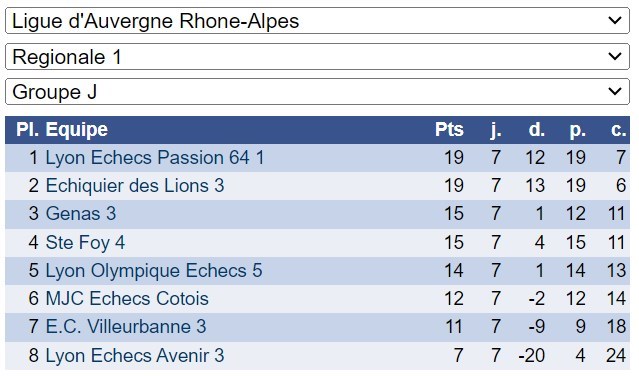The image size is (639, 378).
Task: View Lyon Olympique Echecs 5 team
Action: pos(154,270)
